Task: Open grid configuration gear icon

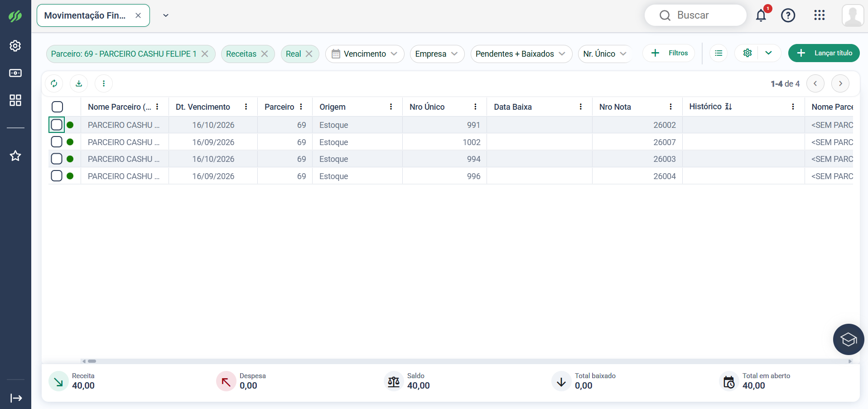Action: click(x=747, y=53)
